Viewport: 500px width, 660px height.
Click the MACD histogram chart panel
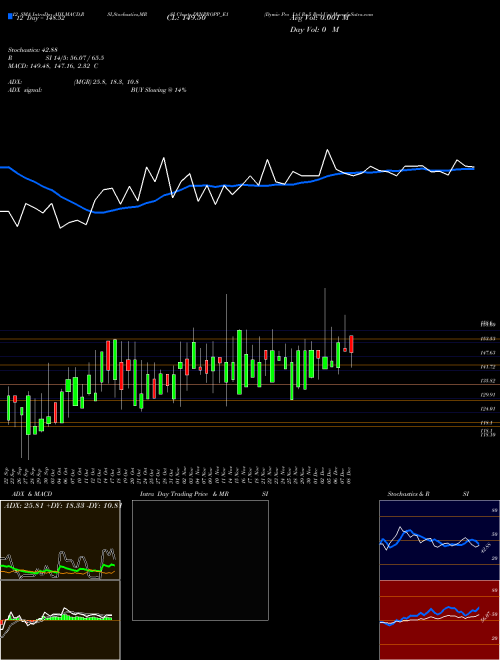pyautogui.click(x=60, y=620)
